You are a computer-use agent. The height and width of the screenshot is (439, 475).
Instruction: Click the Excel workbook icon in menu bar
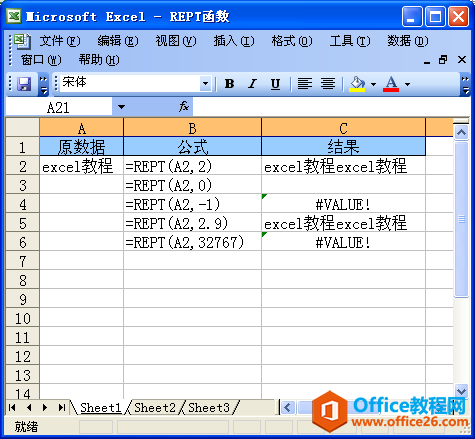coord(22,41)
